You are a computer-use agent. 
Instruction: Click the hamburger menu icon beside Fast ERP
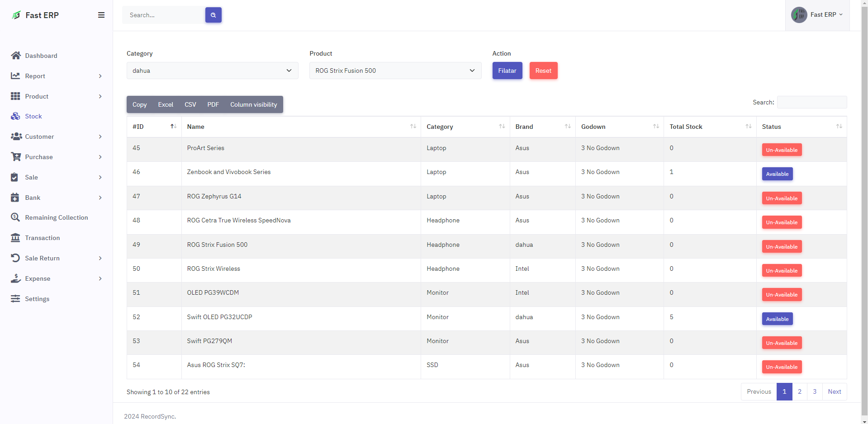(101, 15)
